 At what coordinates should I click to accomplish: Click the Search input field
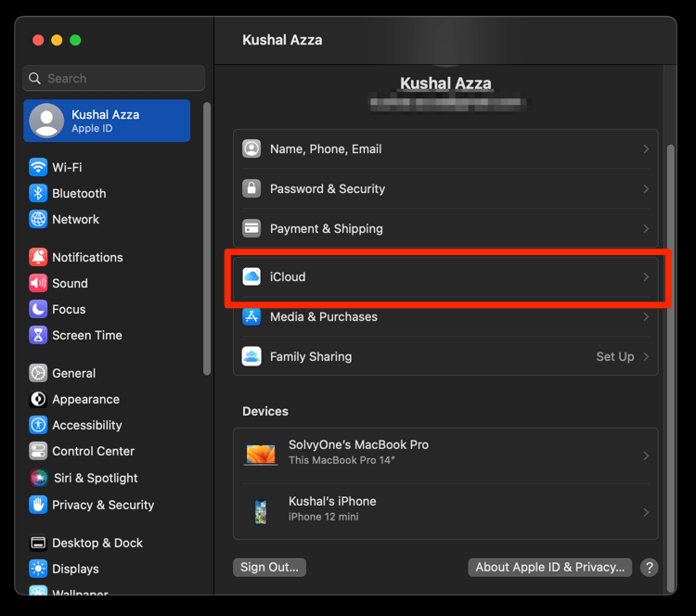tap(114, 79)
